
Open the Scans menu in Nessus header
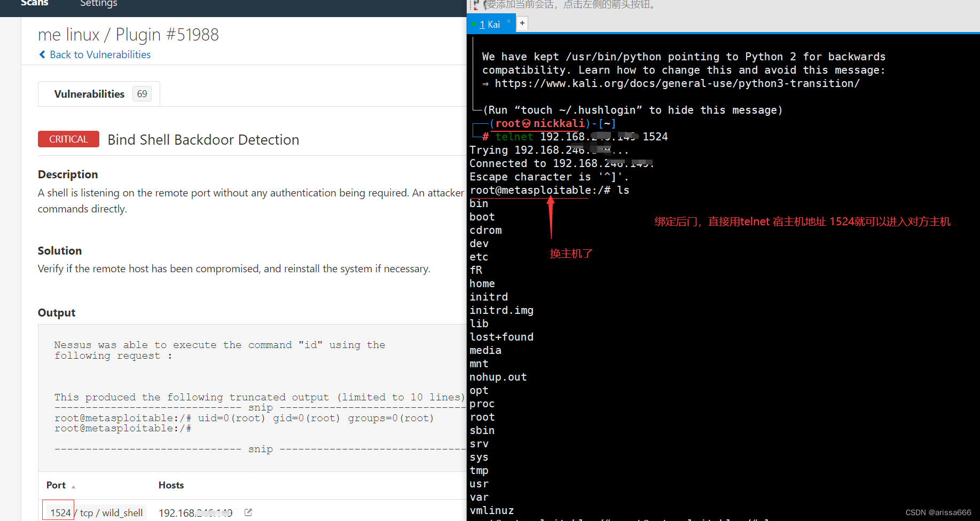(x=34, y=3)
